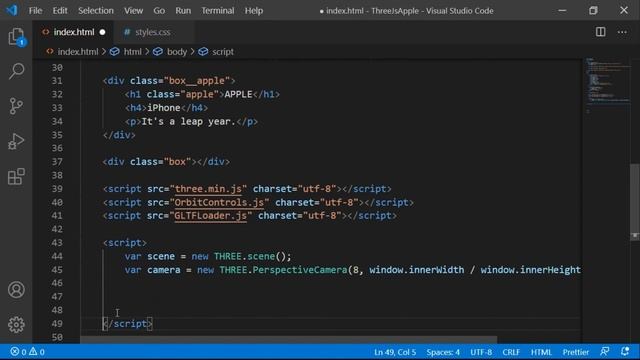Change indentation via Spaces: 4
Viewport: 640px width, 360px height.
(443, 351)
